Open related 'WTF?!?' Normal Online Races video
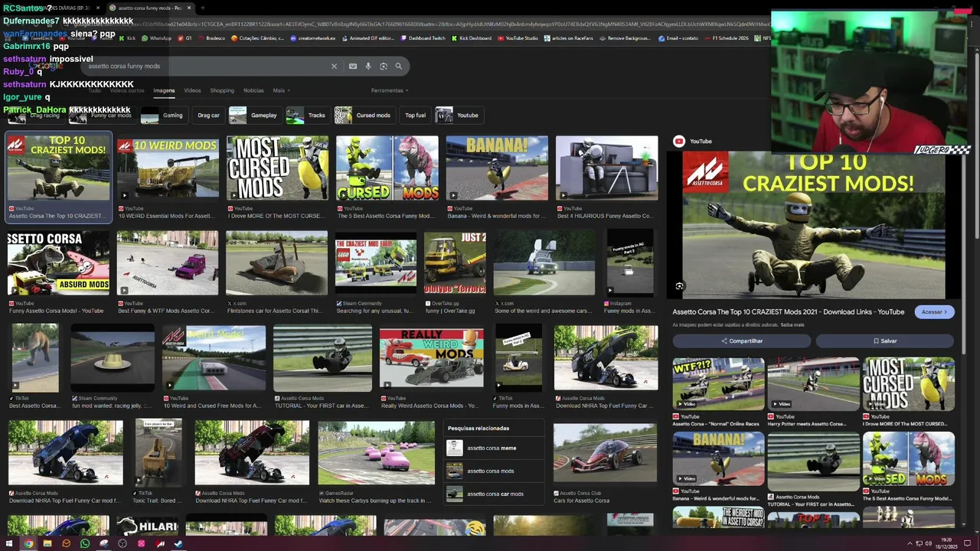 718,383
